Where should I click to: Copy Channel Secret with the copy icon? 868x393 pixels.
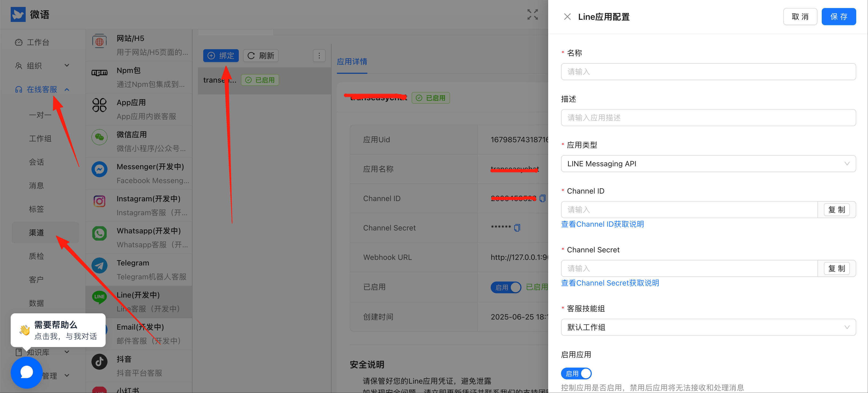click(x=517, y=228)
